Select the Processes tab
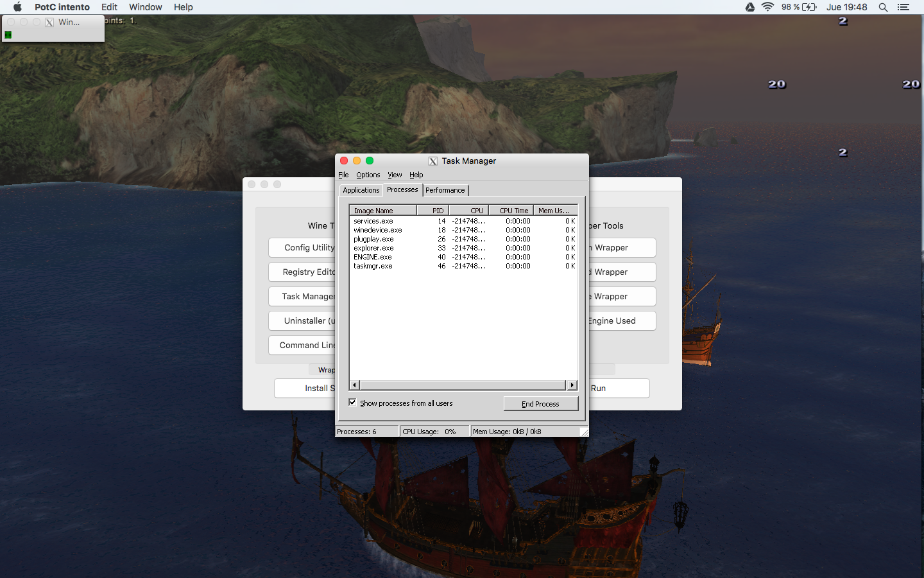Image resolution: width=924 pixels, height=578 pixels. tap(402, 189)
